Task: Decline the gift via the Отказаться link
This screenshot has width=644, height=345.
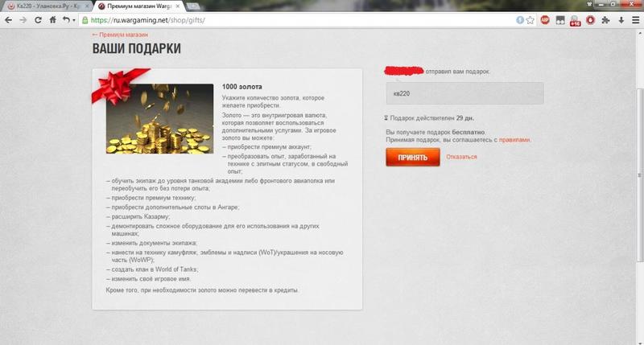Action: point(461,157)
